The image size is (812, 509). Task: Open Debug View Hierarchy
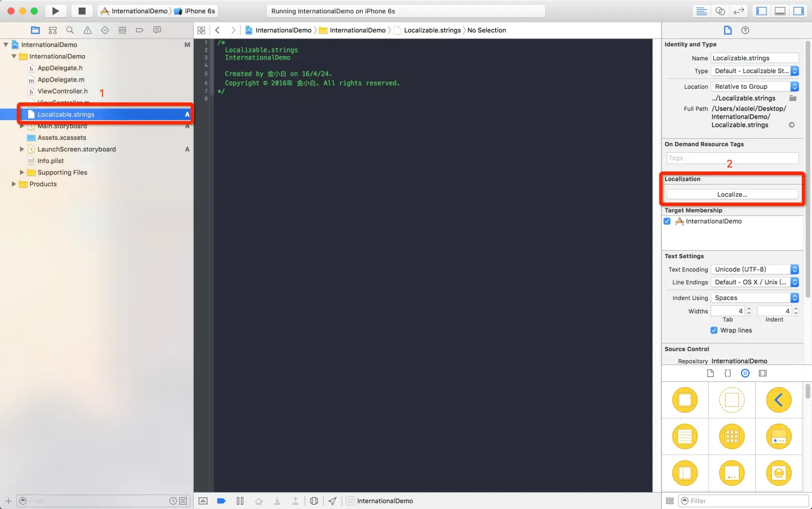click(x=314, y=501)
